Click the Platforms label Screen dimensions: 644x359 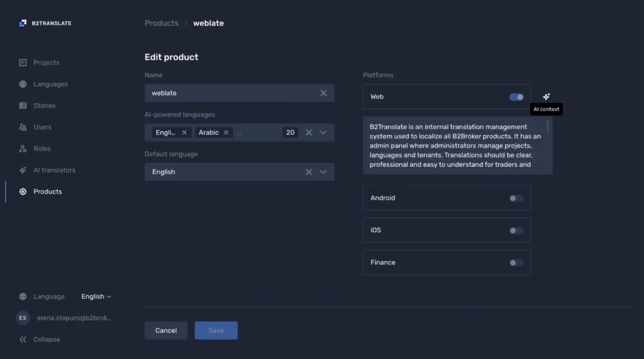pos(378,75)
